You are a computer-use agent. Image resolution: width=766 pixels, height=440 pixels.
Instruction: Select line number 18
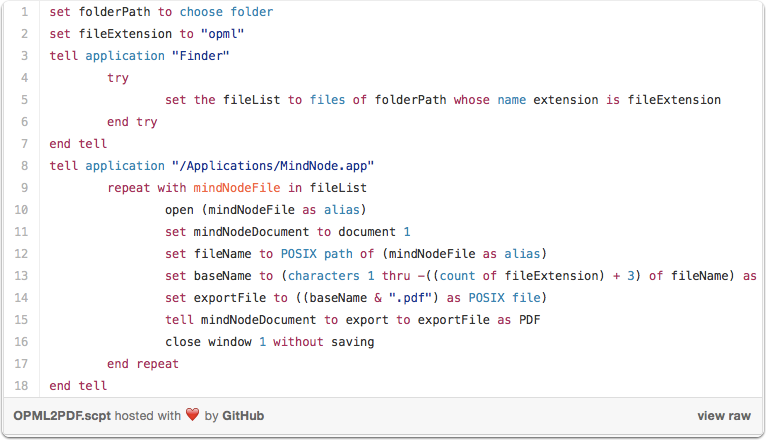coord(21,385)
